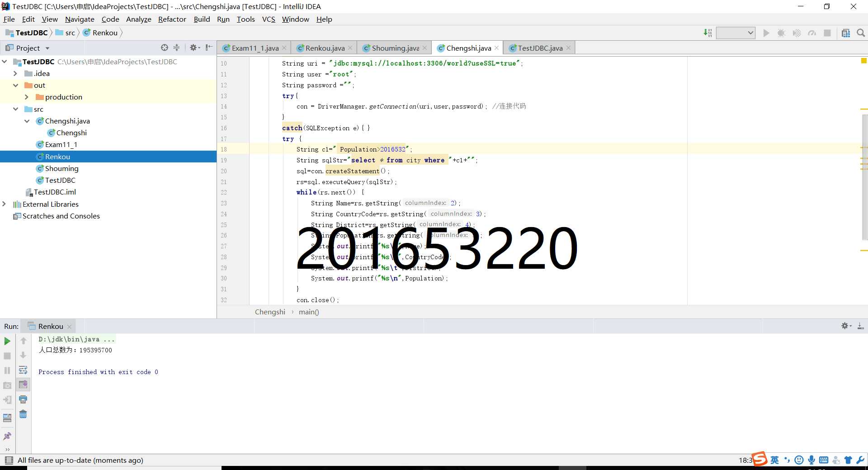Switch to the Exam11_1.java tab
The width and height of the screenshot is (868, 470).
pos(255,48)
